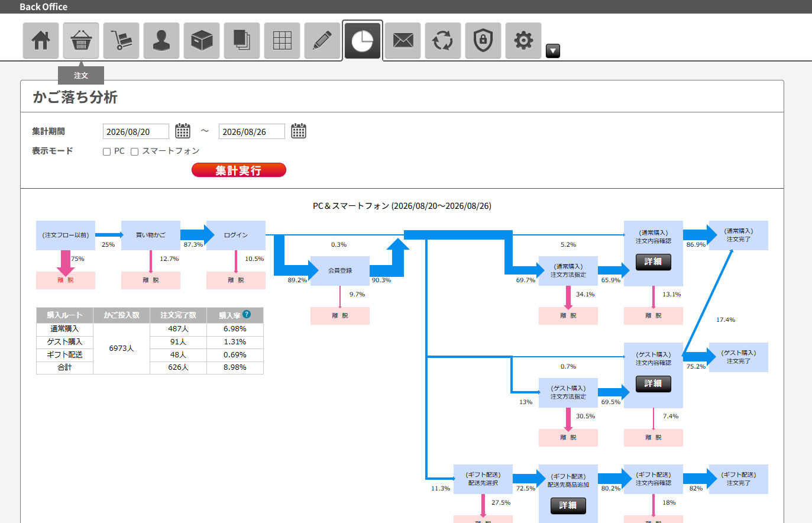812x523 pixels.
Task: Click the (ギフト配送) 配送先選択 flow box
Action: [483, 479]
